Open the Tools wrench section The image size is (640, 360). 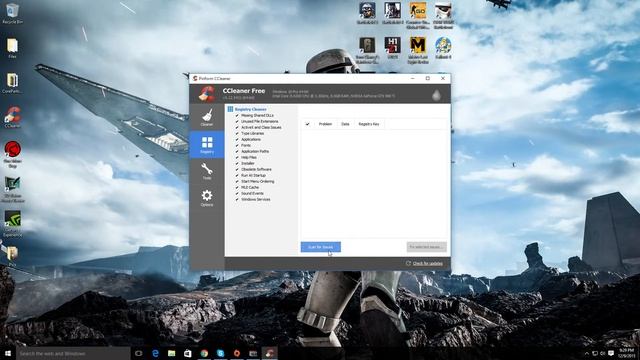[x=207, y=171]
